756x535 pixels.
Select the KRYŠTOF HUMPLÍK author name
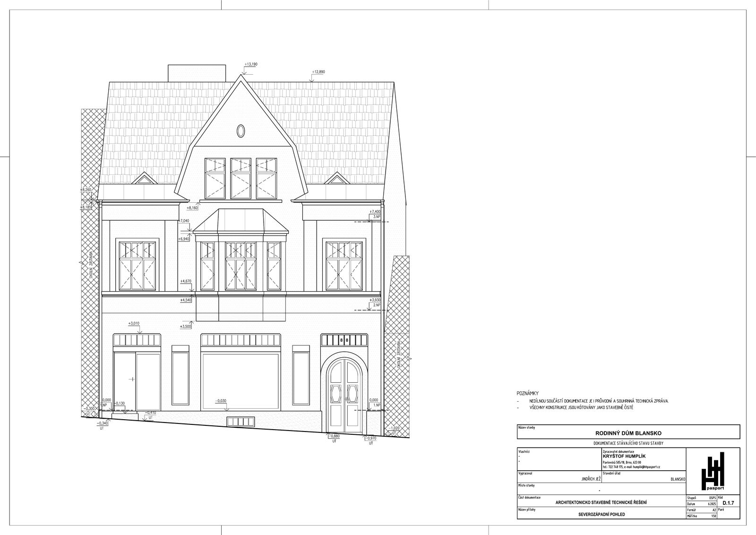(624, 456)
